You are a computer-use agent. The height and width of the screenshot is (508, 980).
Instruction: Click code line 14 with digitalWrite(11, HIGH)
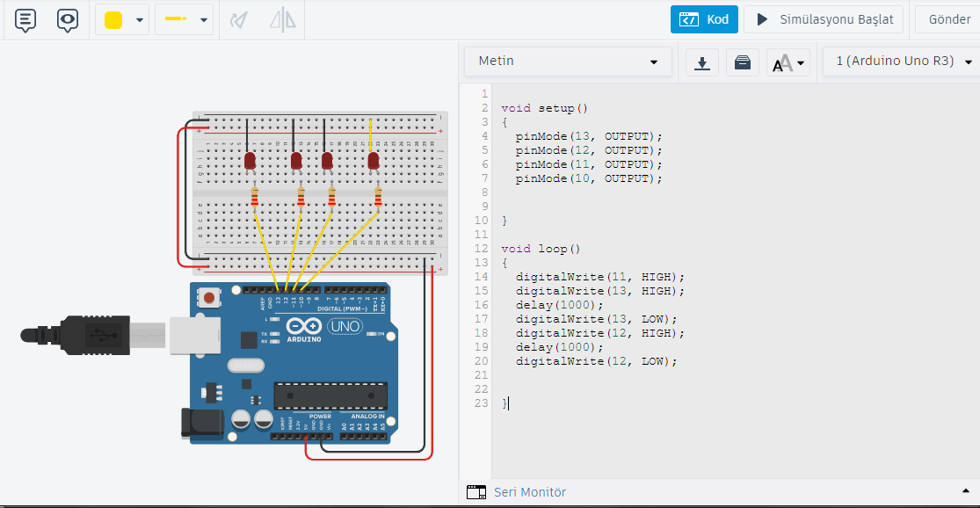(x=599, y=277)
